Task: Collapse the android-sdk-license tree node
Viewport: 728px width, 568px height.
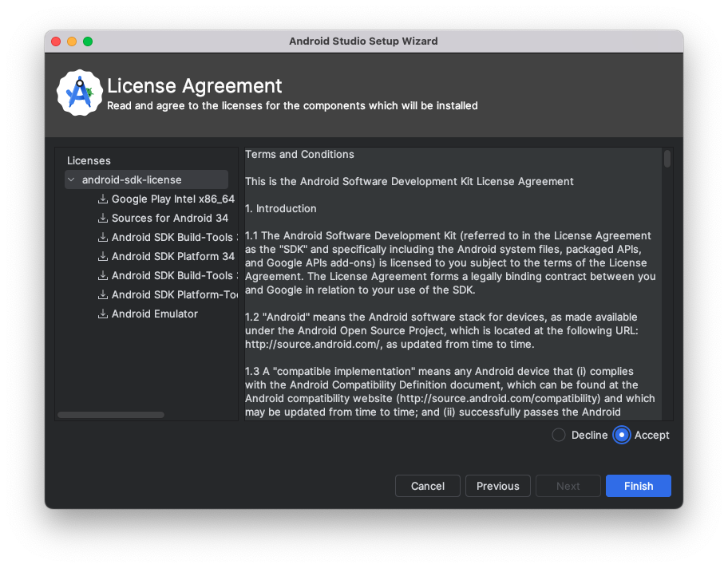Action: 71,179
